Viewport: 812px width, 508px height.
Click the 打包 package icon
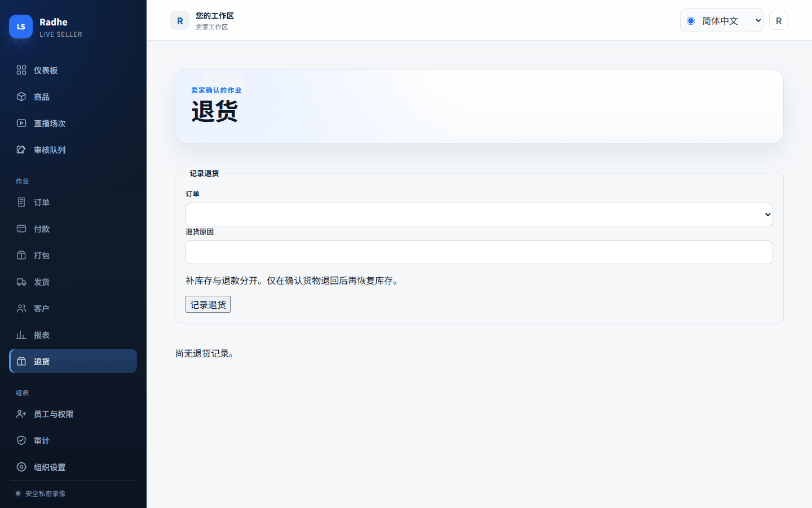point(21,255)
